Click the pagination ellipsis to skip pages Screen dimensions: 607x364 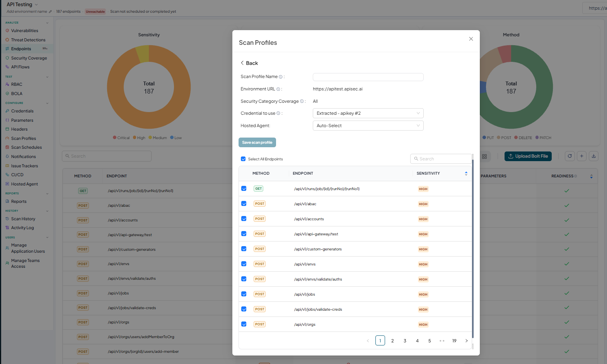click(442, 341)
